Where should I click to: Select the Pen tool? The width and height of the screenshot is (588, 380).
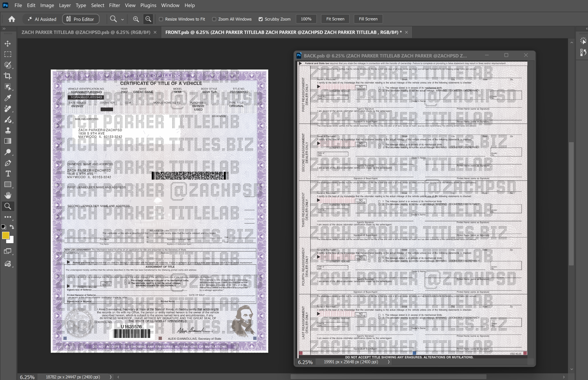point(8,163)
